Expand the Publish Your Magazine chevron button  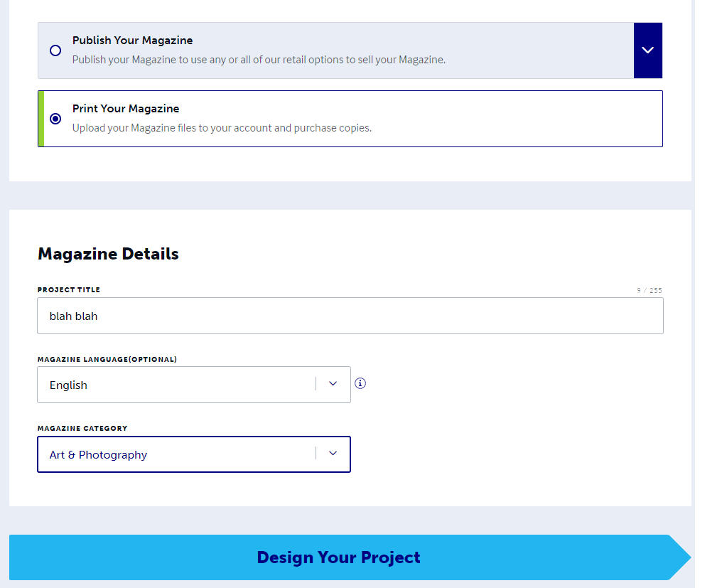[x=647, y=50]
